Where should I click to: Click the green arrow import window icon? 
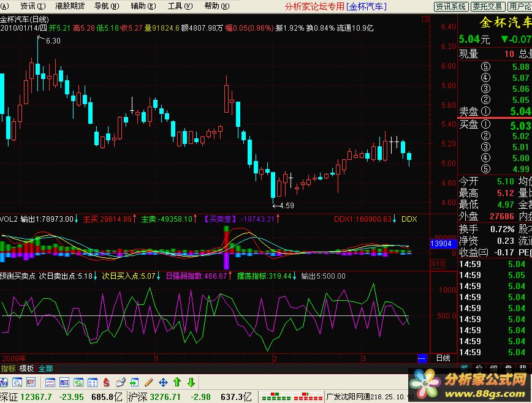[134, 383]
